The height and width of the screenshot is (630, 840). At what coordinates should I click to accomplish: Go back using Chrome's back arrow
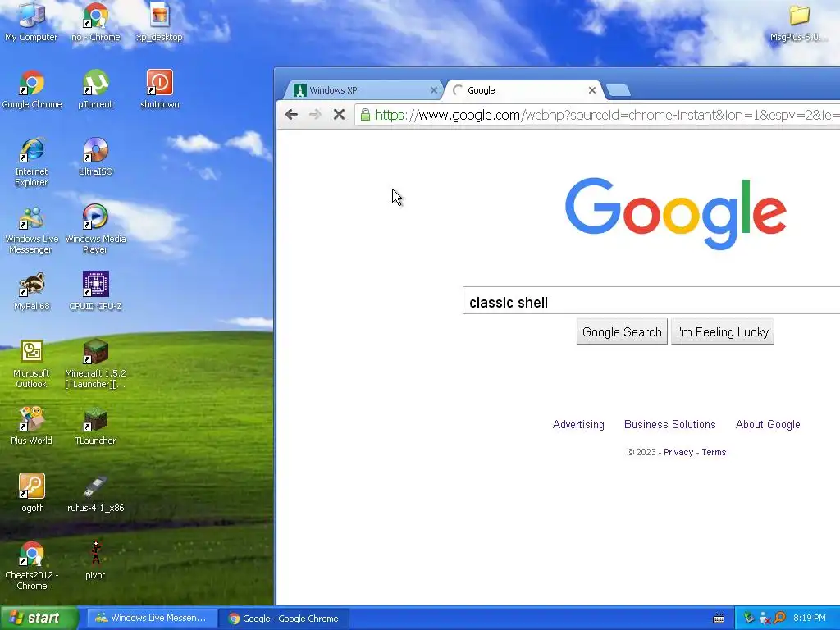point(291,115)
